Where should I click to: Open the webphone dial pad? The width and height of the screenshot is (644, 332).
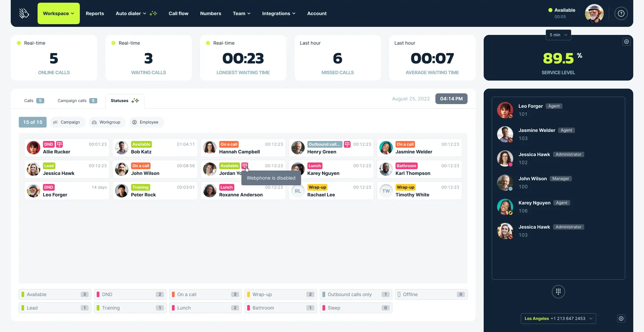(x=558, y=292)
